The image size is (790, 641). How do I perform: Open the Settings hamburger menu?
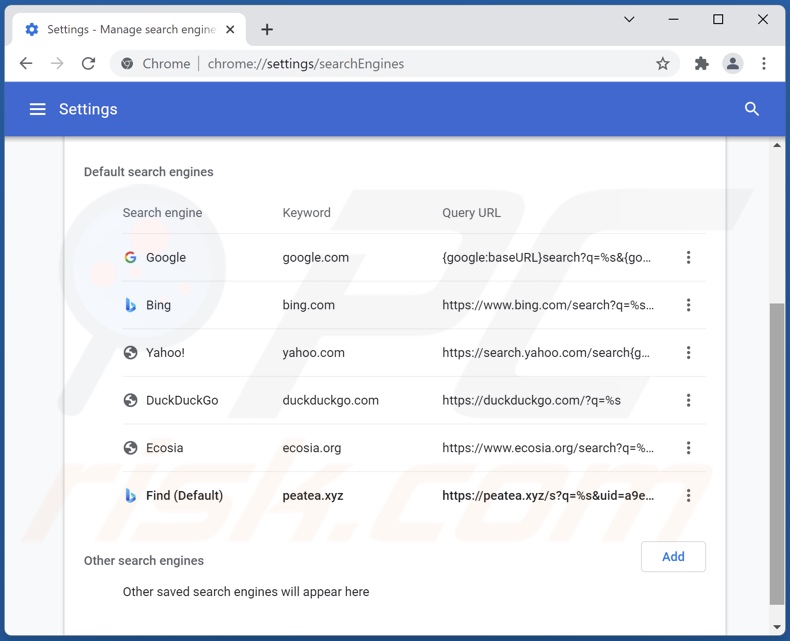pyautogui.click(x=38, y=109)
